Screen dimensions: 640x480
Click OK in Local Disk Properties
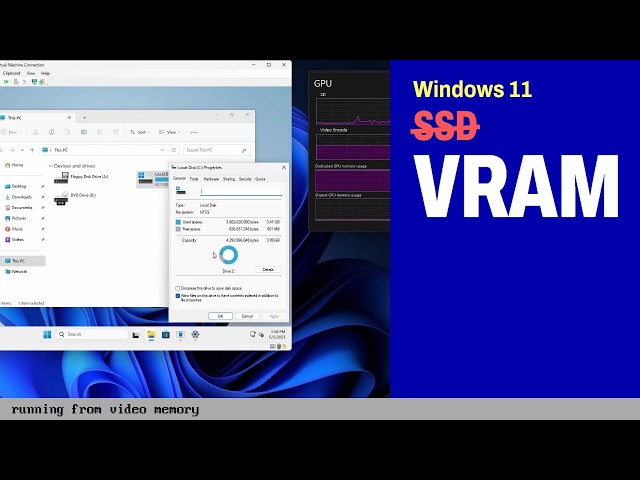point(220,316)
